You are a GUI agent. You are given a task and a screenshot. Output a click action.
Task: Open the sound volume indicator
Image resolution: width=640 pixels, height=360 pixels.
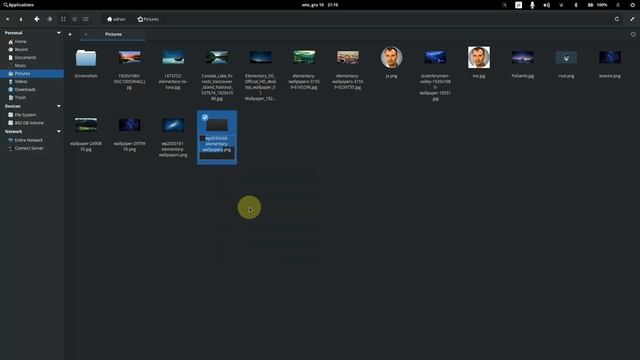[547, 5]
